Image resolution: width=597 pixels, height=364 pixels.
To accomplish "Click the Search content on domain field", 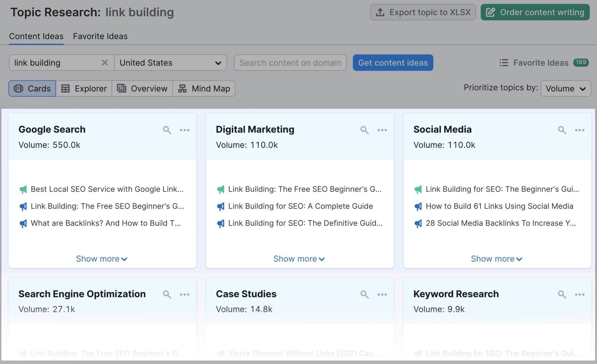I will click(290, 62).
